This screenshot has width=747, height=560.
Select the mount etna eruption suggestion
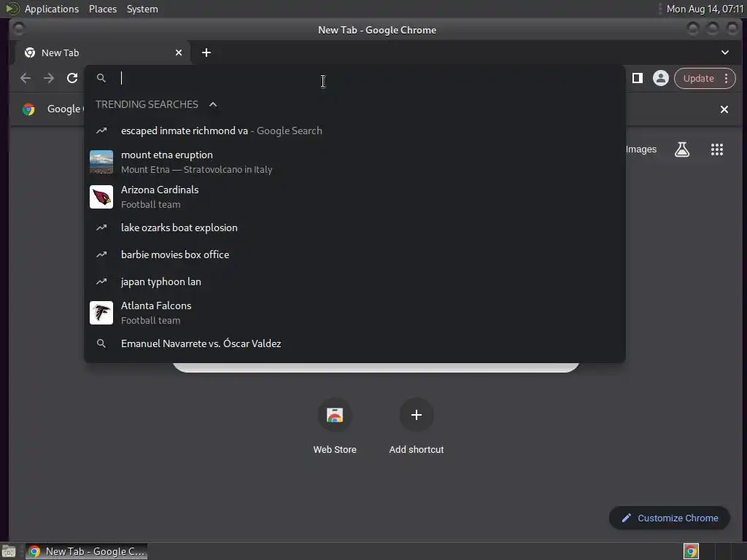tap(355, 162)
